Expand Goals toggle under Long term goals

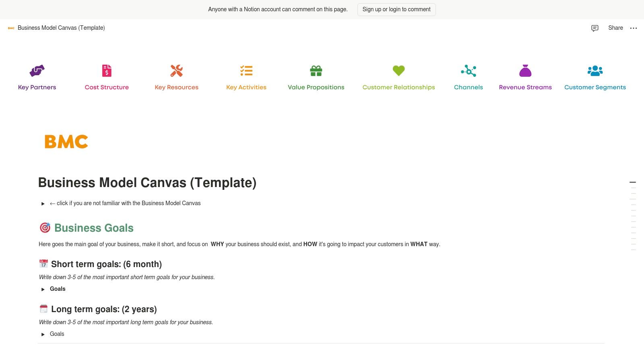tap(43, 334)
